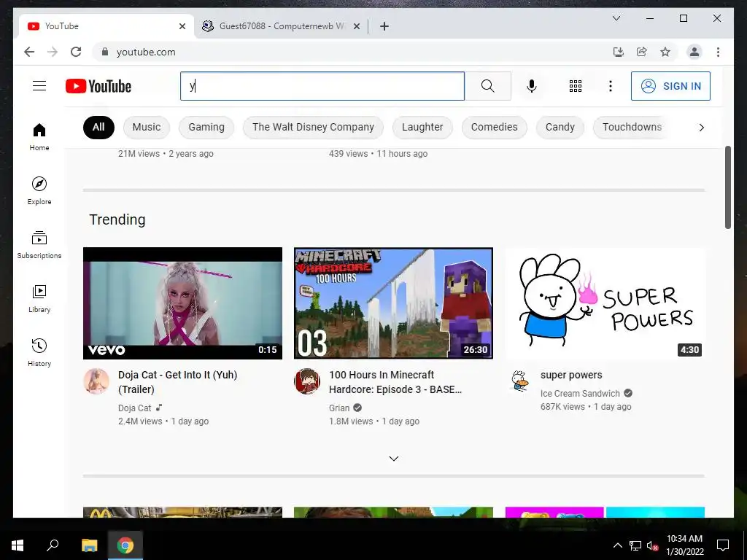Click the page vertical scrollbar thumb

pyautogui.click(x=728, y=187)
